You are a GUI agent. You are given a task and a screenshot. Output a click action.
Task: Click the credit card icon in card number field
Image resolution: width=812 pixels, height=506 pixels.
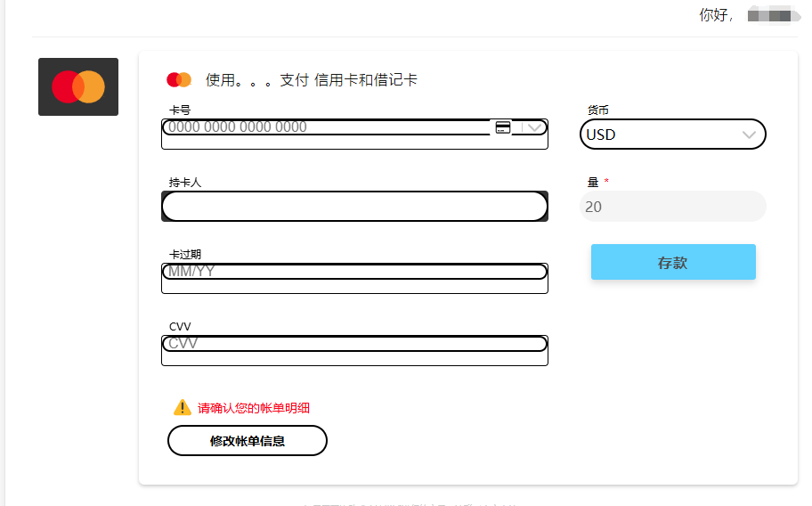click(503, 127)
